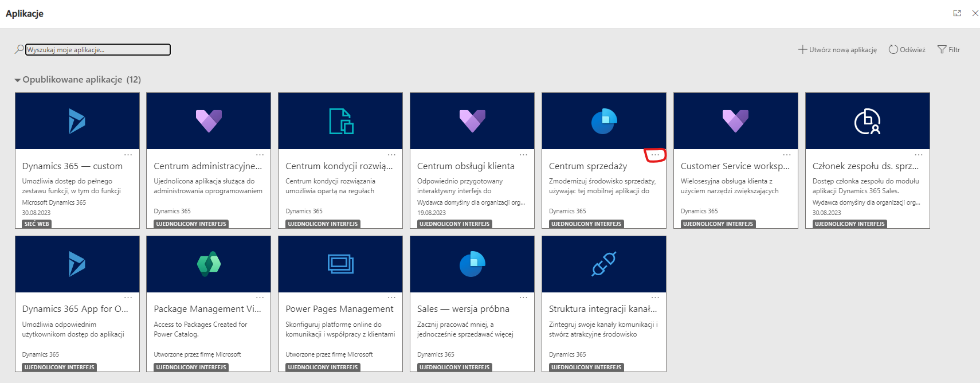Click Utwórz nową aplikację button
This screenshot has width=980, height=383.
[x=837, y=50]
